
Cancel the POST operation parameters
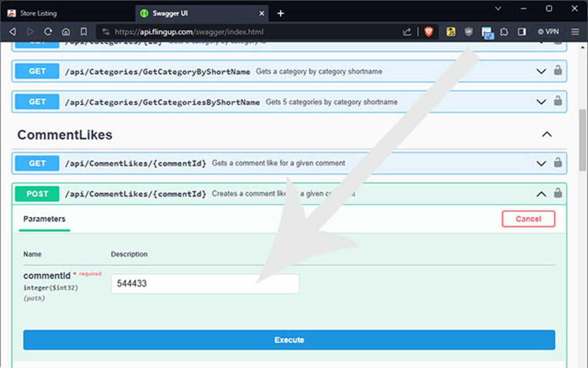click(528, 219)
